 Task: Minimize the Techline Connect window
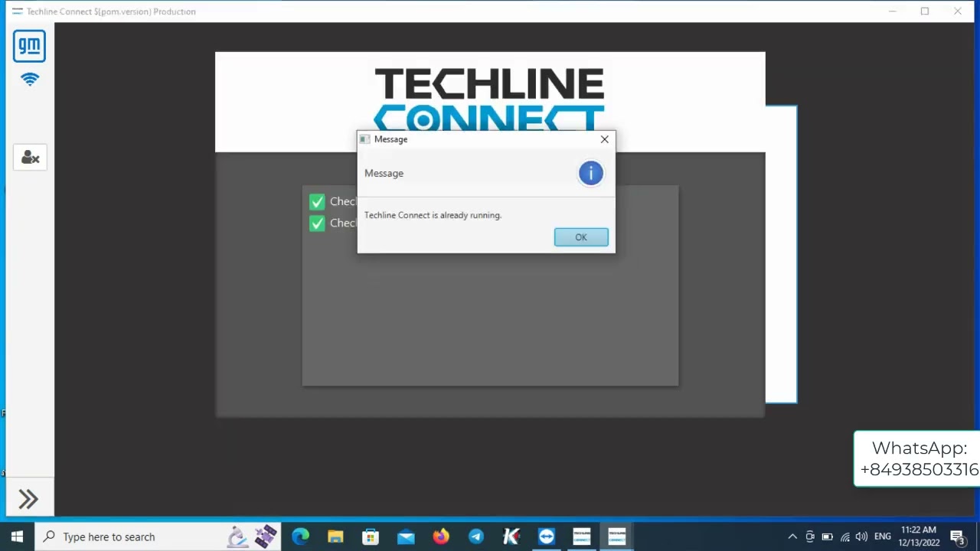(x=893, y=11)
